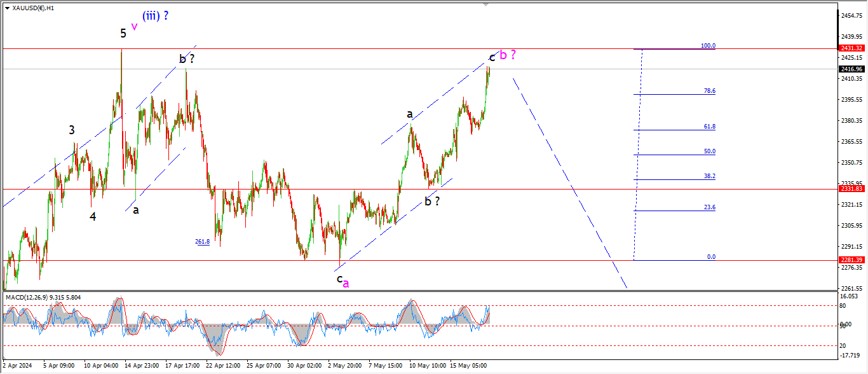The width and height of the screenshot is (868, 374).
Task: Click the chart shift triangle marker at top
Action: tap(487, 4)
